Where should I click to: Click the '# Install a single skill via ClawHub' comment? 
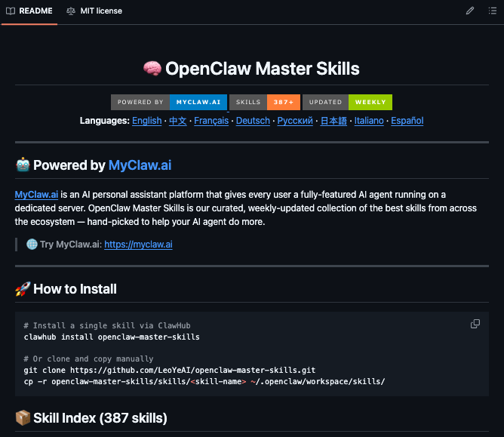[x=107, y=326]
